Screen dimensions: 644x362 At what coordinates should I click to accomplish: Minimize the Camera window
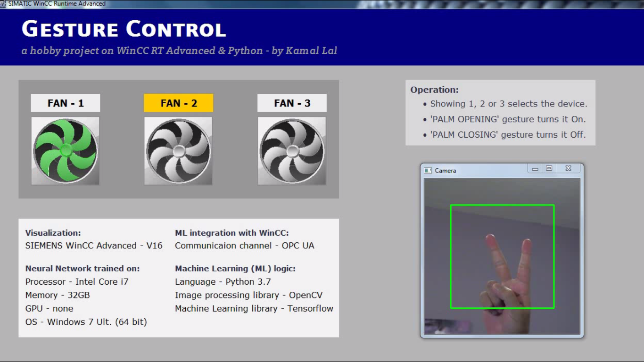point(535,168)
